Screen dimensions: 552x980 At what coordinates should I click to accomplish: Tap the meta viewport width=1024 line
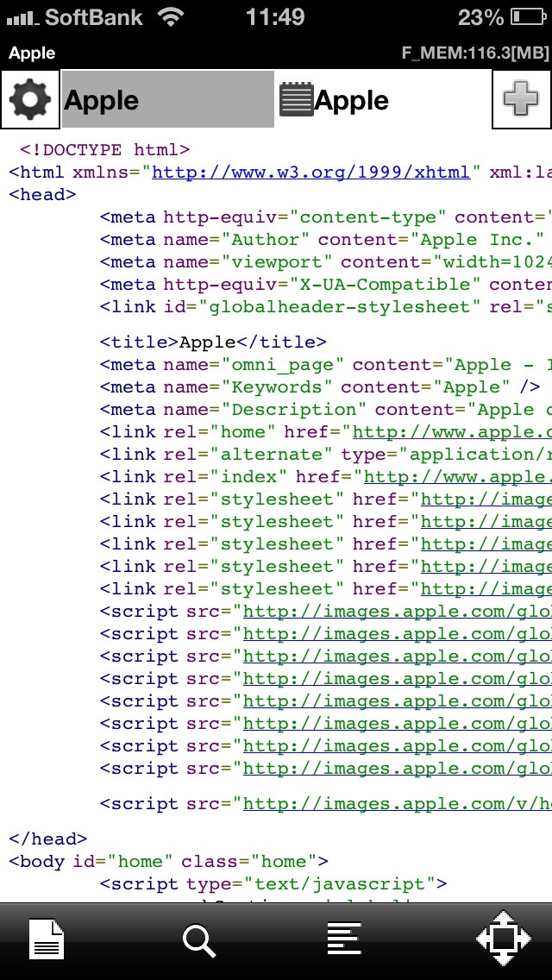[x=326, y=262]
